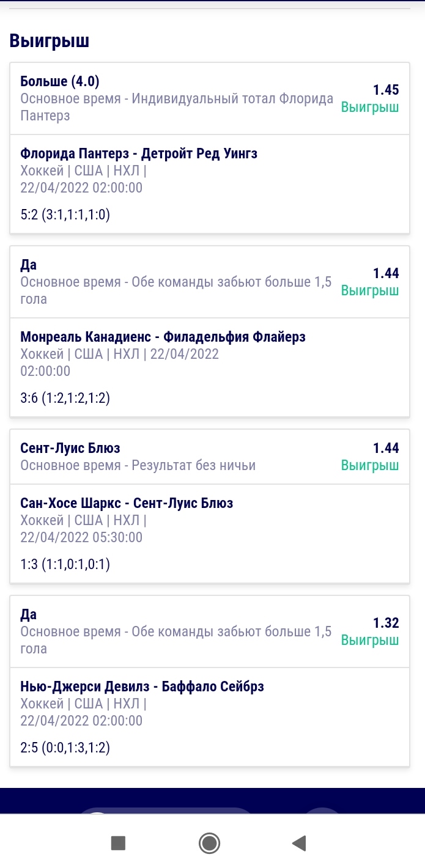Tap the Индивидуальный тотал Флорида Пантерз market description
This screenshot has height=868, width=425.
pos(177,107)
